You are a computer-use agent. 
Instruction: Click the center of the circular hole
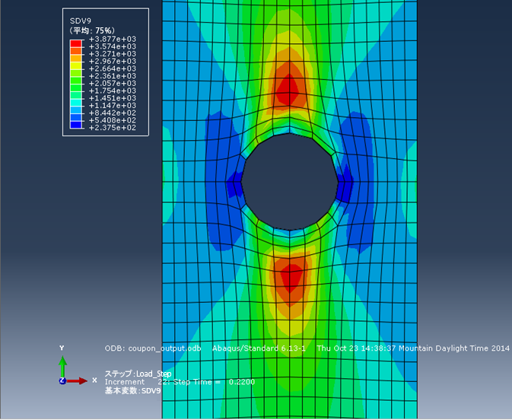pyautogui.click(x=290, y=182)
